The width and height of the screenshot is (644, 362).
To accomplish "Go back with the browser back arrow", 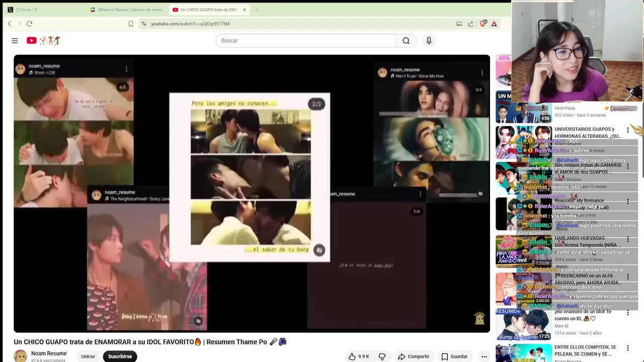I will pos(10,24).
